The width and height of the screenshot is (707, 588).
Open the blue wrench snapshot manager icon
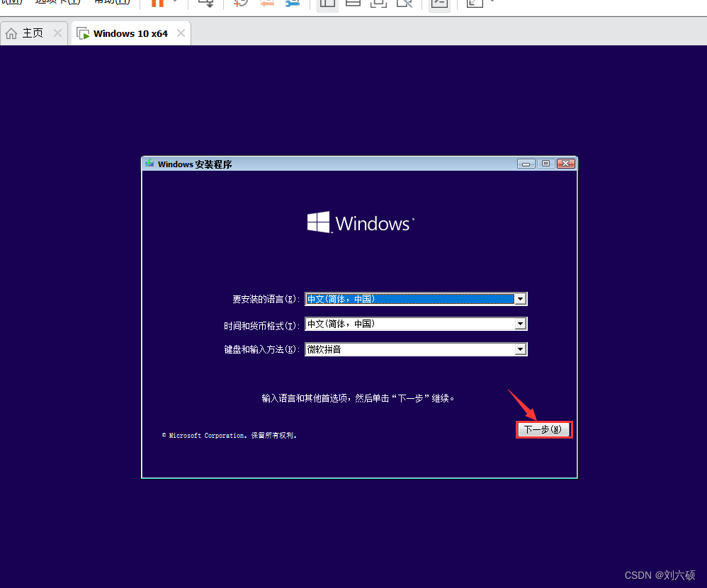pyautogui.click(x=293, y=3)
